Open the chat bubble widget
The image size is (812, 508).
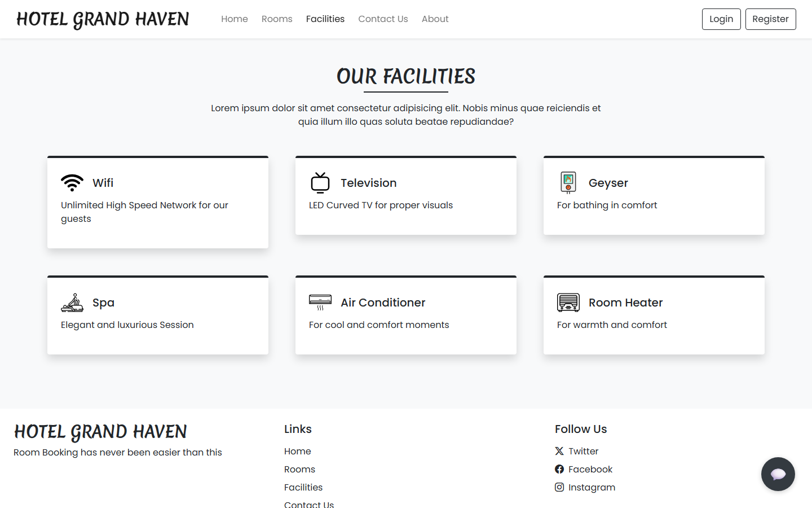(778, 474)
